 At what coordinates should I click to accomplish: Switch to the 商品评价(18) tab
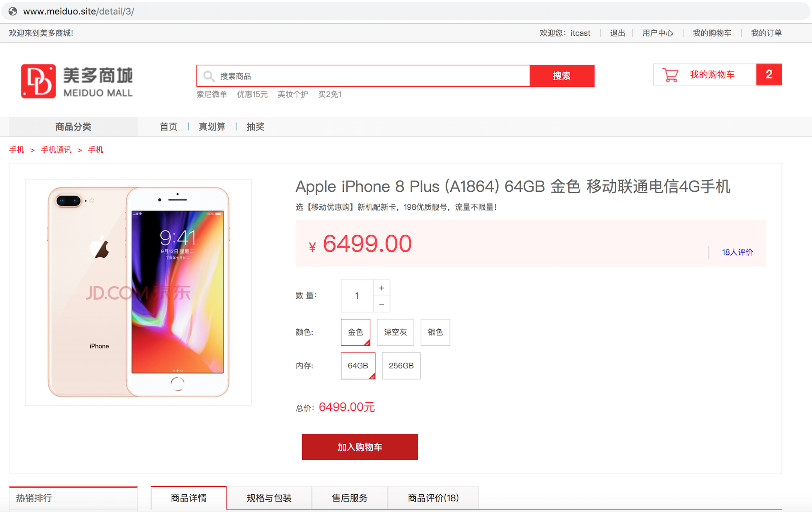433,498
